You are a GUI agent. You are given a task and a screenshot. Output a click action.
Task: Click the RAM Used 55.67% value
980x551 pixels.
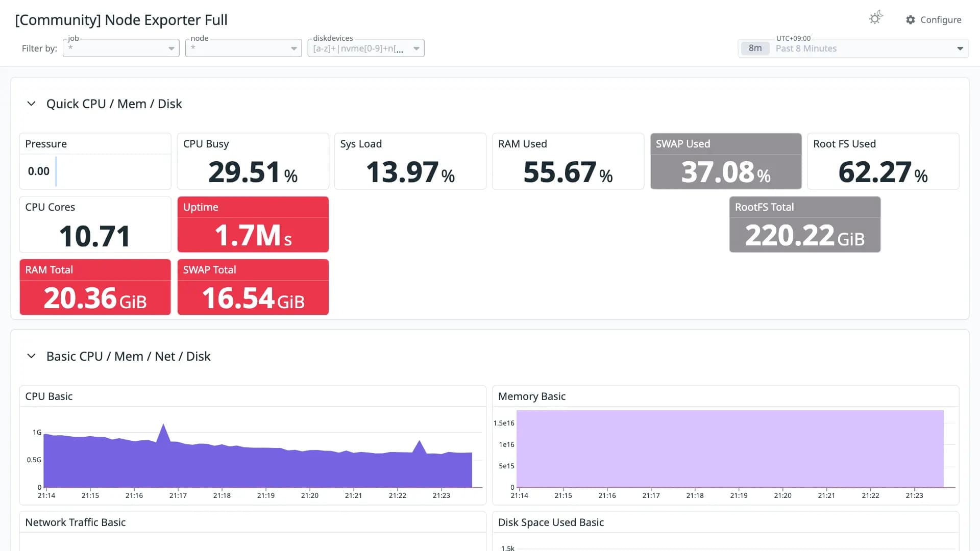568,172
